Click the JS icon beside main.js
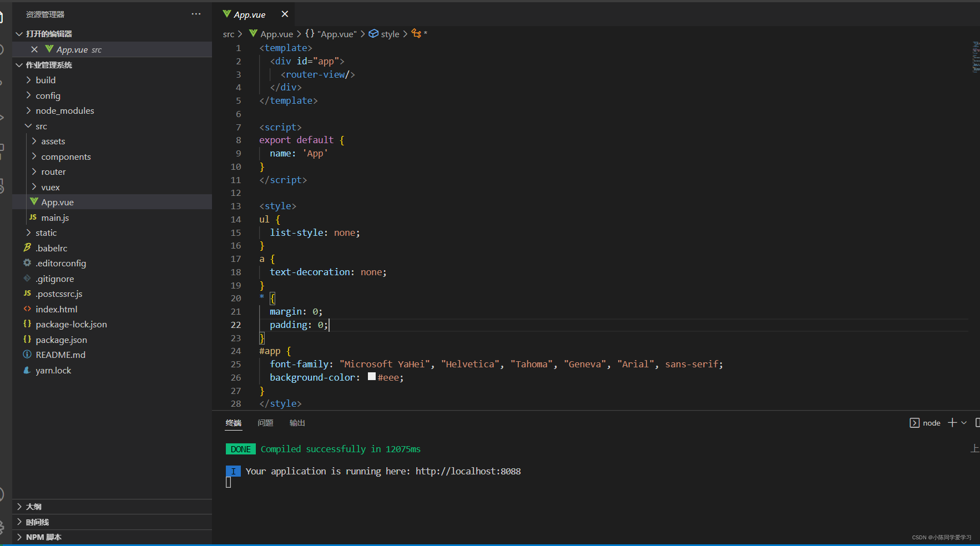Viewport: 980px width, 546px height. [x=33, y=217]
